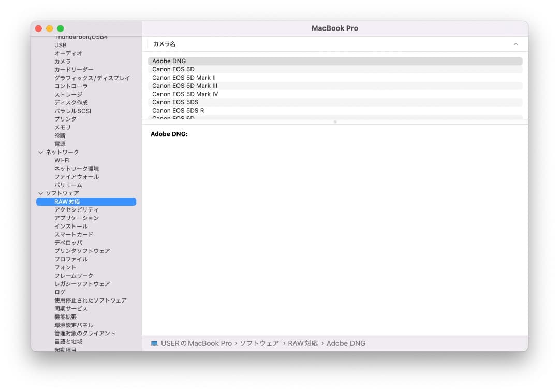Select the Adobe DNG row
The image size is (559, 392).
pos(169,61)
